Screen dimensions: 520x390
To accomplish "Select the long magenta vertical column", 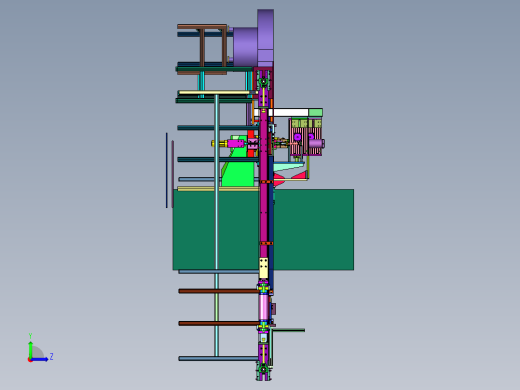I will (x=264, y=183).
